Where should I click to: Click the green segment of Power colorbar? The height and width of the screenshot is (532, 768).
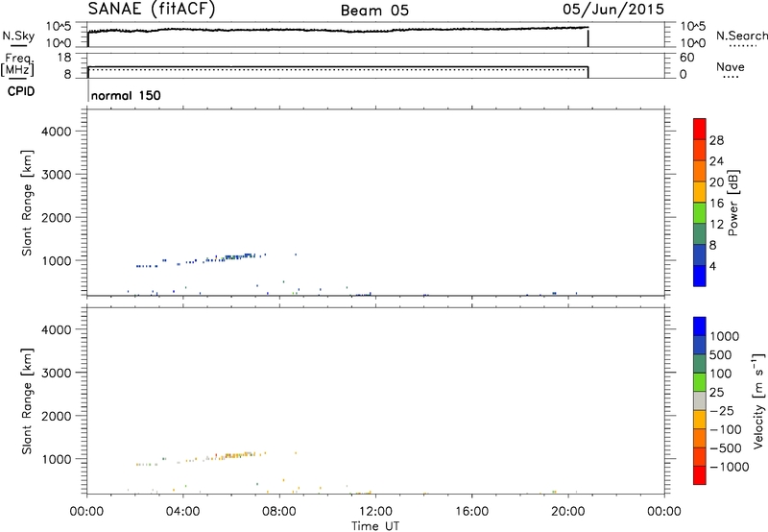(x=700, y=212)
